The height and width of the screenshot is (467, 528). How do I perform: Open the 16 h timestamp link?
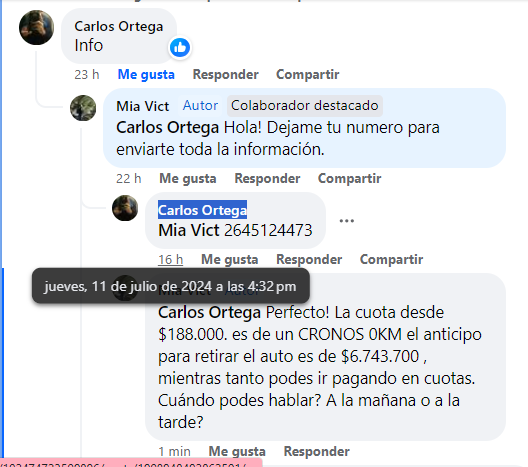coord(171,260)
